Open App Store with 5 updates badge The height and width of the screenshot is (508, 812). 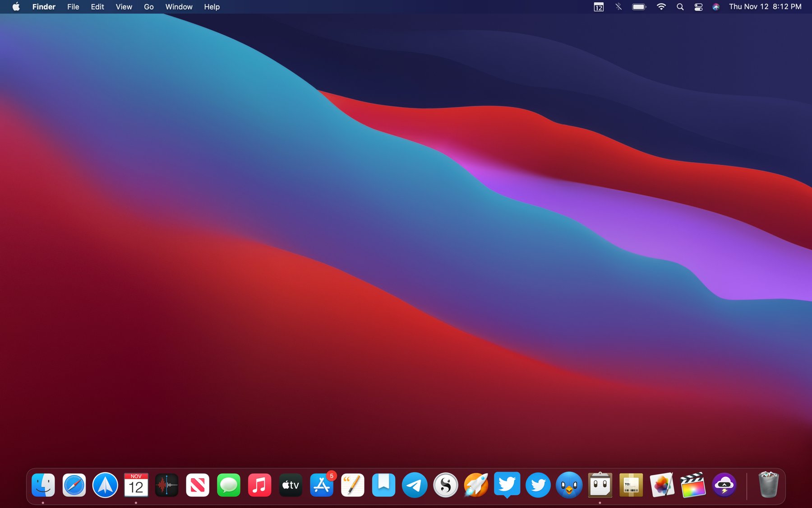pos(322,485)
